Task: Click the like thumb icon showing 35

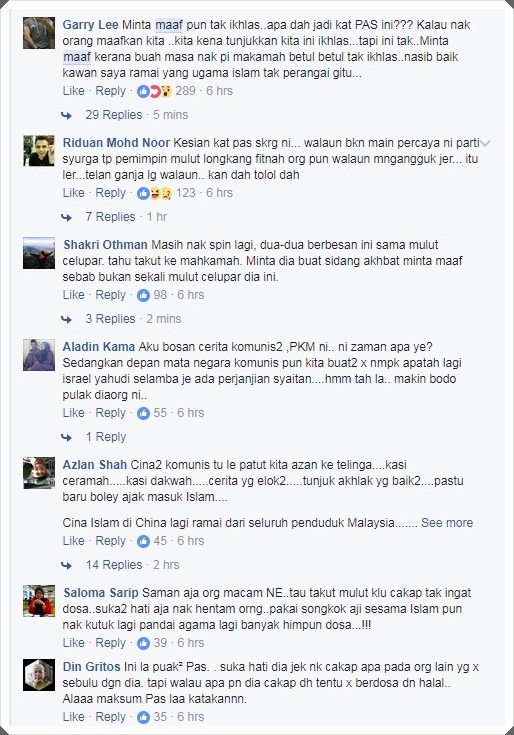Action: coord(143,717)
